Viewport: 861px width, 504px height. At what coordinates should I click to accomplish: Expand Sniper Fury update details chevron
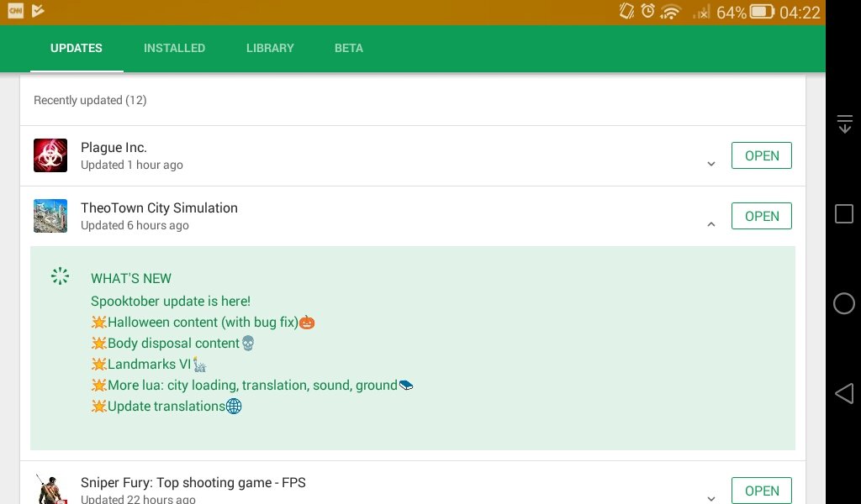(x=711, y=498)
